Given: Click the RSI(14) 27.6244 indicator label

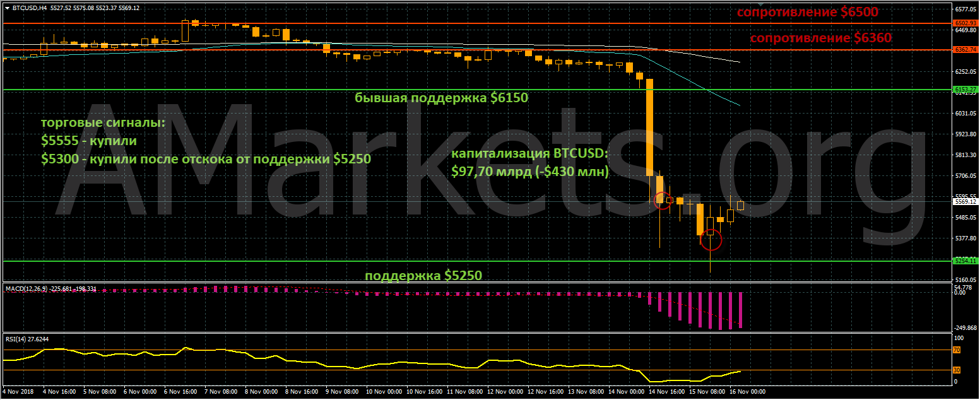Looking at the screenshot, I should point(27,339).
